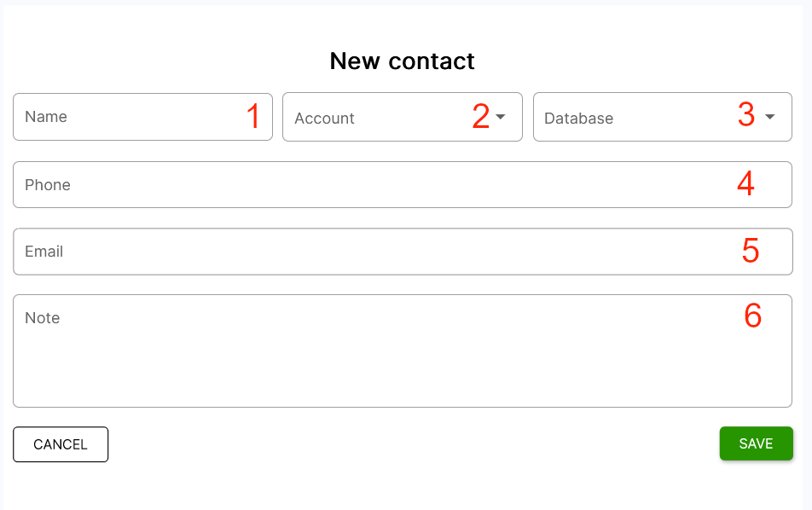This screenshot has height=510, width=812.
Task: Cancel creating the contact
Action: [61, 443]
